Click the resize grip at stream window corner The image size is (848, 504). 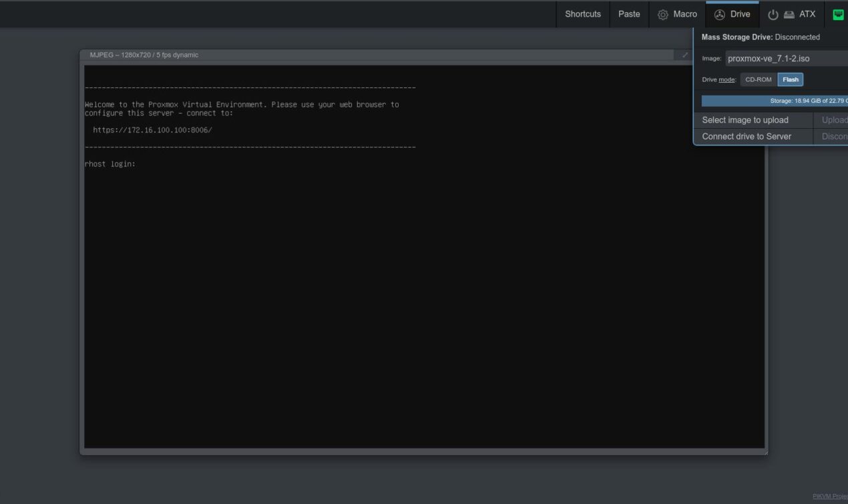coord(766,453)
